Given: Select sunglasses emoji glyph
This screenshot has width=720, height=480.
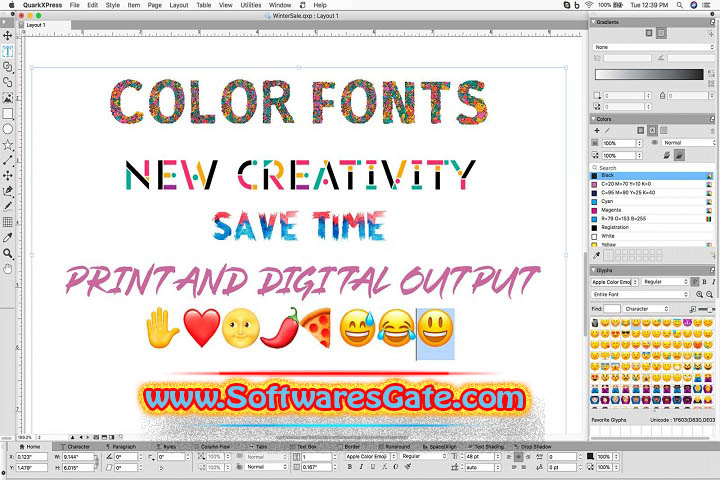Looking at the screenshot, I should tap(626, 334).
